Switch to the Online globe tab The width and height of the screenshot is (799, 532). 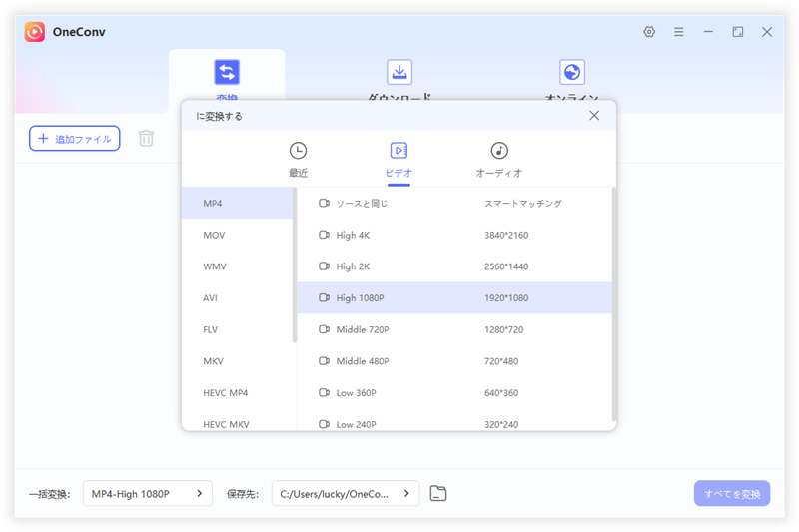click(x=572, y=72)
